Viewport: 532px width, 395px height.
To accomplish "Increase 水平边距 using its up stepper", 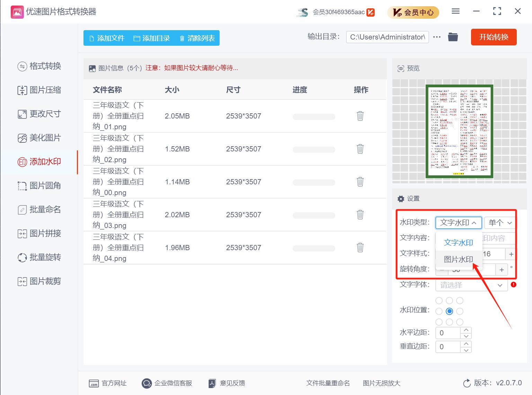I will point(466,330).
